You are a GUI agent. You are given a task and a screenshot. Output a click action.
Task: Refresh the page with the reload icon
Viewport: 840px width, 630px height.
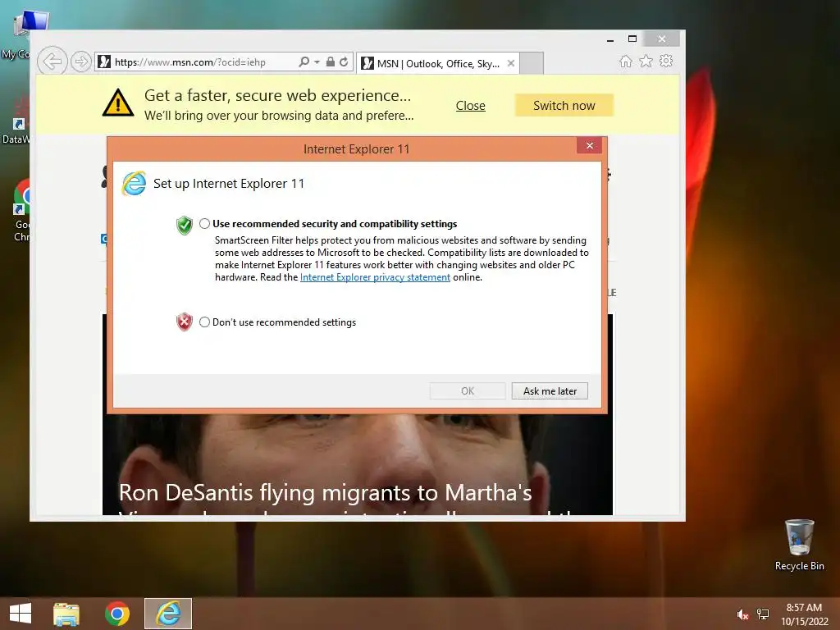[344, 62]
